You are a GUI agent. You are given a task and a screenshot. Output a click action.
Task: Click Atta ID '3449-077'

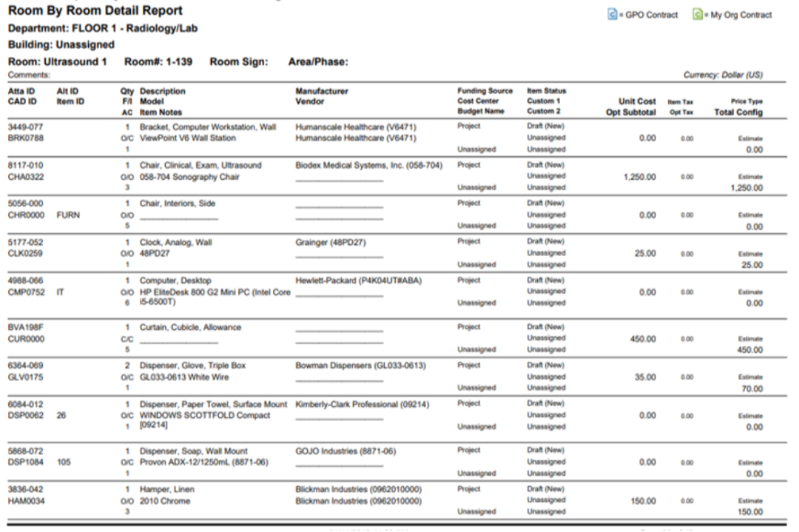(25, 127)
